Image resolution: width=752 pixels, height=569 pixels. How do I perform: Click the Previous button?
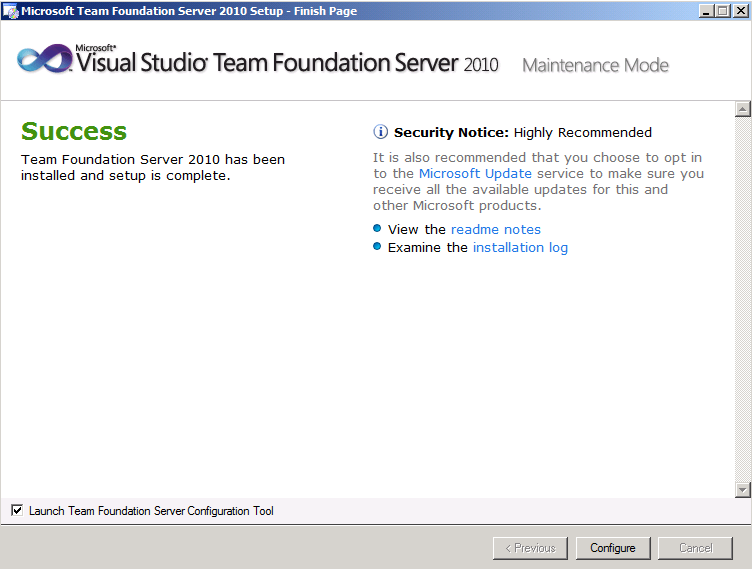point(530,548)
